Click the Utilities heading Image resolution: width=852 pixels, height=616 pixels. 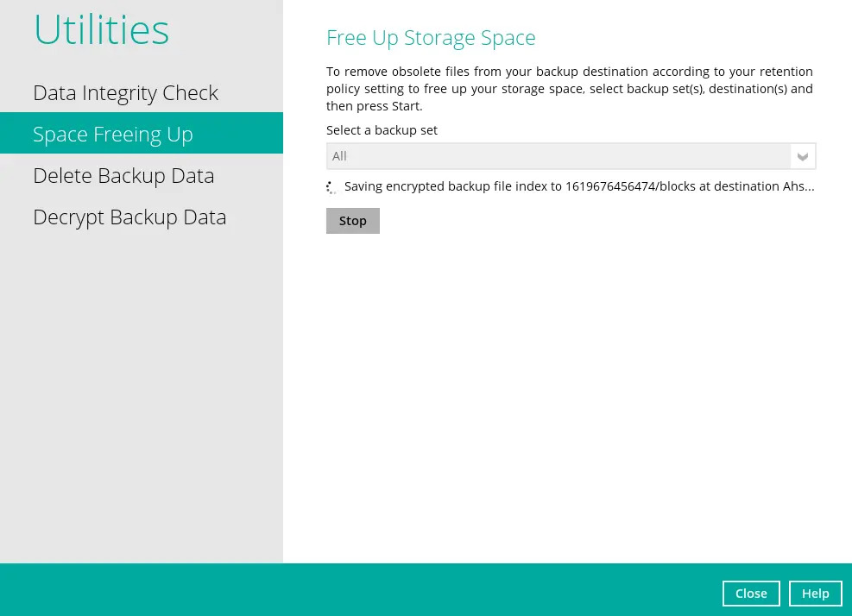click(x=101, y=29)
